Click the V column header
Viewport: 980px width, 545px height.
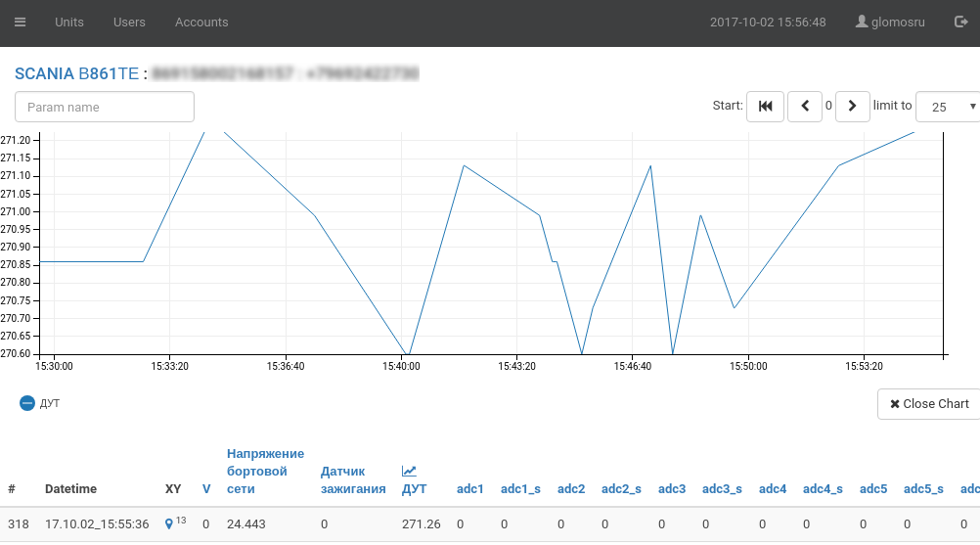click(206, 488)
